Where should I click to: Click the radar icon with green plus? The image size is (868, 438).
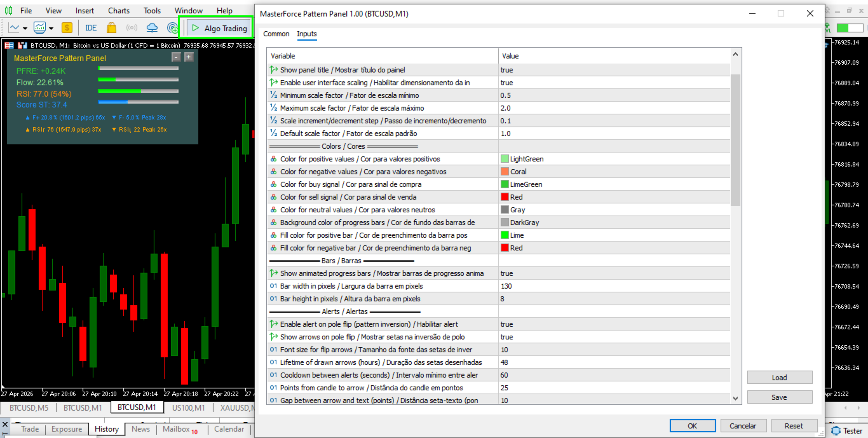pyautogui.click(x=172, y=28)
